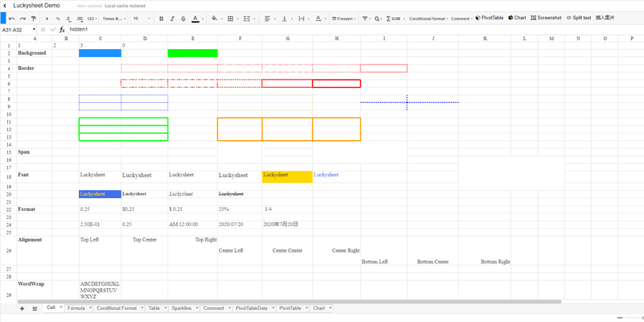The image size is (644, 322).
Task: Click the paint format brush icon
Action: click(34, 19)
